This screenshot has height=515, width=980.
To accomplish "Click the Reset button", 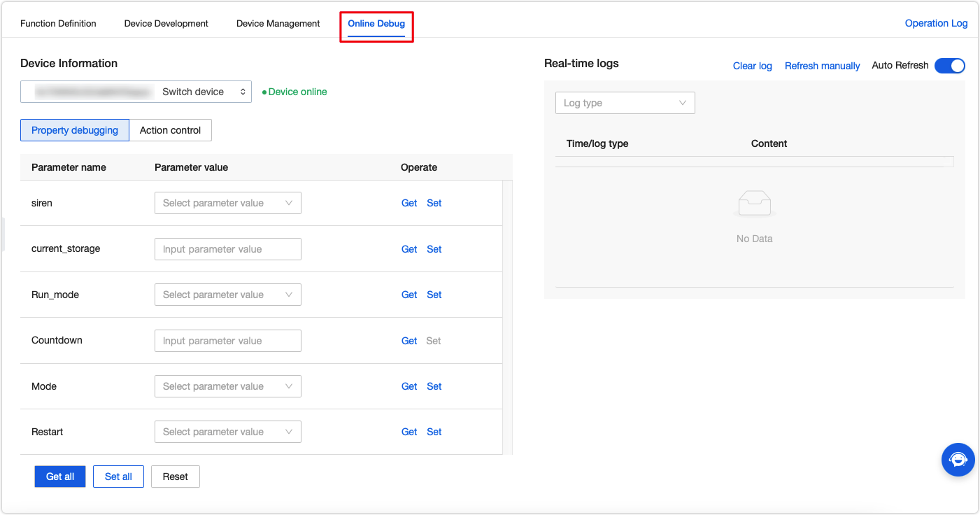I will [x=175, y=477].
